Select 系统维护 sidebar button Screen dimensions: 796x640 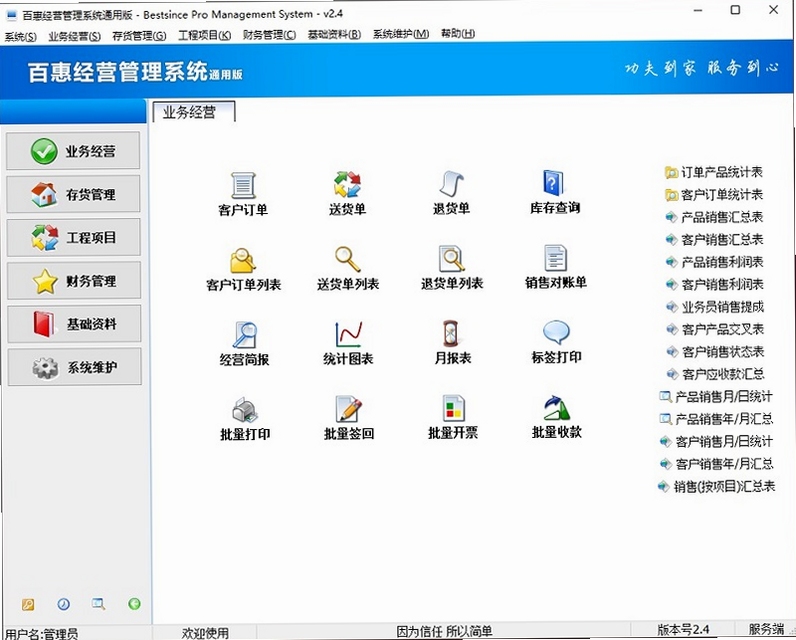(x=75, y=367)
